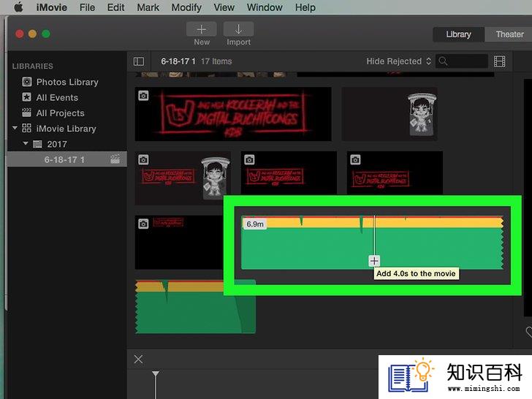
Task: Click the All Projects clapperboard icon
Action: coord(26,113)
